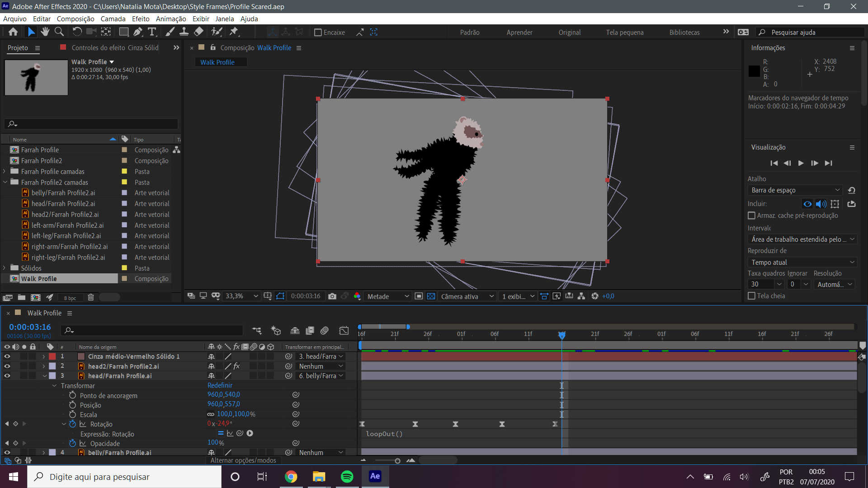Click the red label swatch of layer 1
868x488 pixels.
[52, 357]
